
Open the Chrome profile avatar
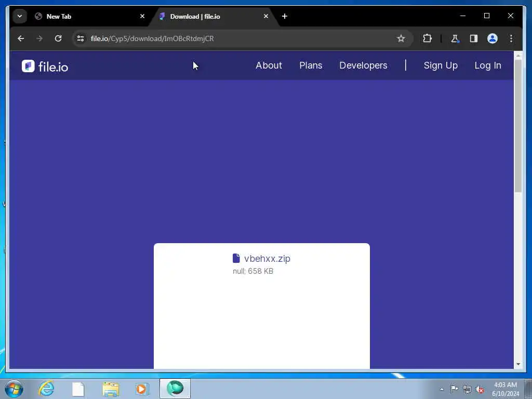point(493,38)
